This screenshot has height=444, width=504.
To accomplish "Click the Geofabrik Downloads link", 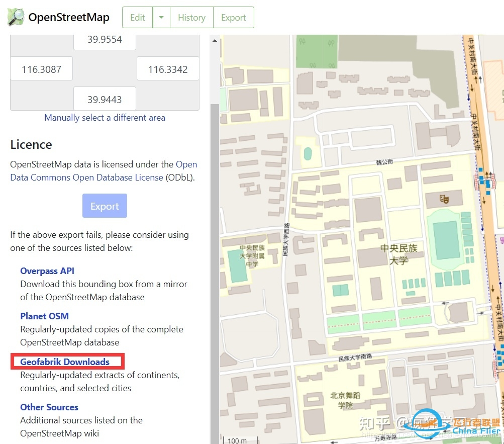I will pyautogui.click(x=65, y=362).
